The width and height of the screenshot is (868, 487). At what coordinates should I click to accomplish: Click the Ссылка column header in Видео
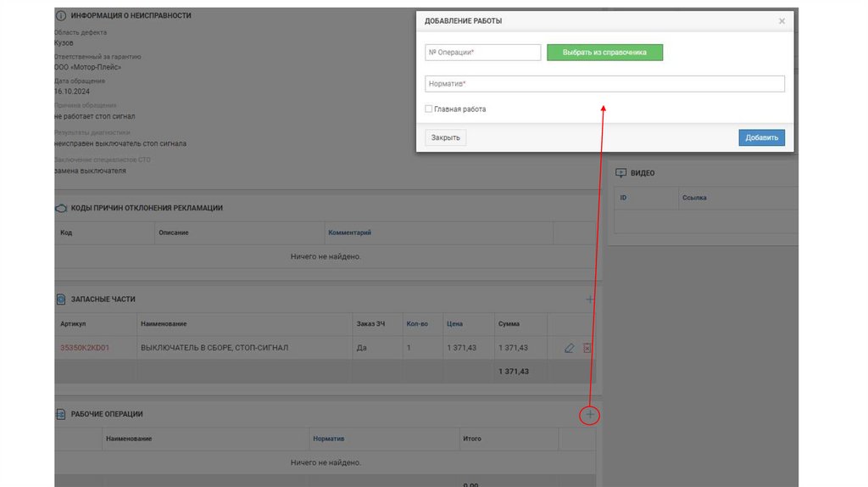coord(694,198)
